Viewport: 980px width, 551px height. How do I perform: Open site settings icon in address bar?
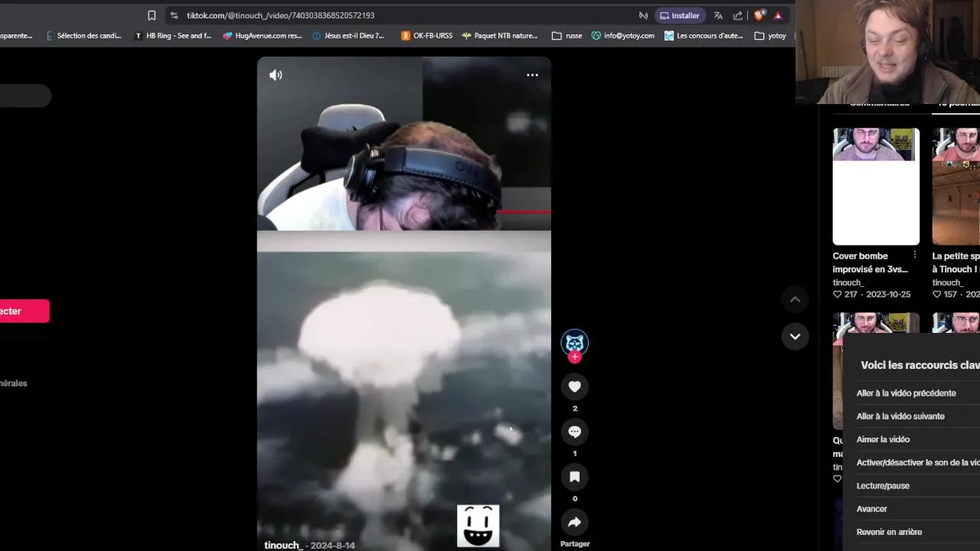[x=174, y=15]
